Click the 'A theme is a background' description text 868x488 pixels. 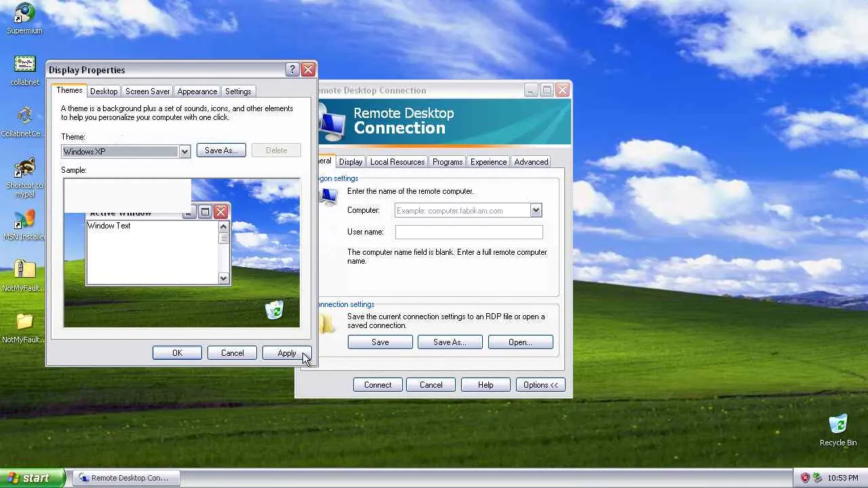177,113
